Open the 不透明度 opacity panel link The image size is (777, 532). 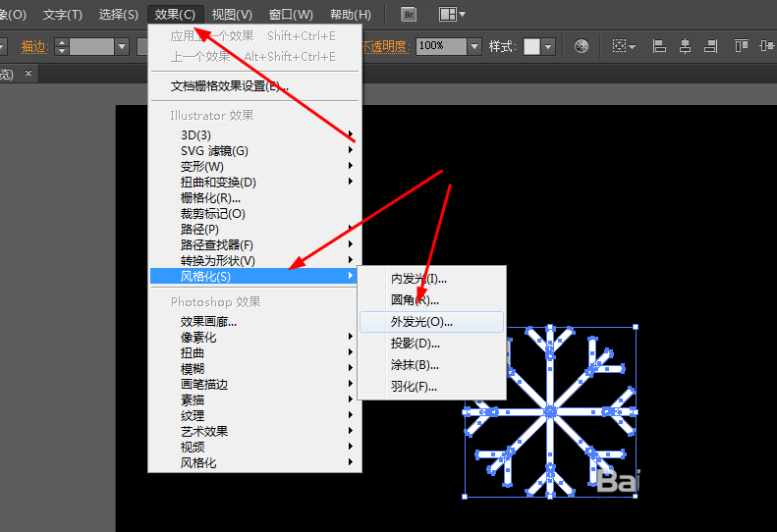(384, 46)
